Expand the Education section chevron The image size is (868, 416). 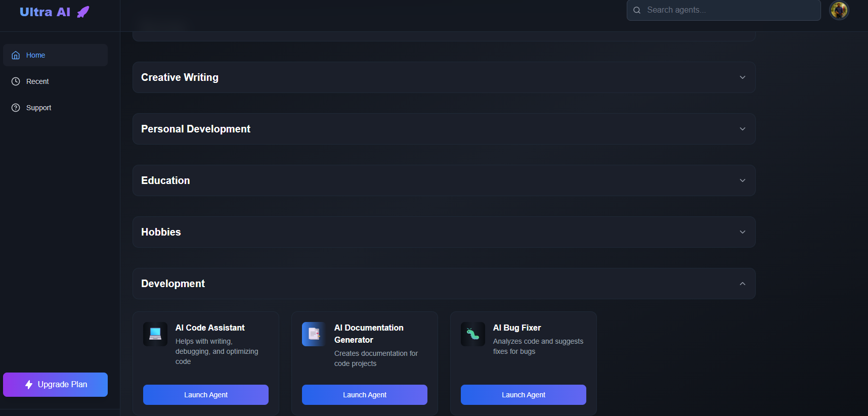[743, 180]
